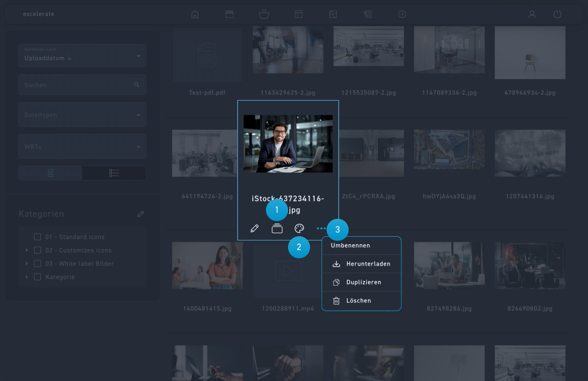Check the 01 - Standard icons checkbox
Screen dimensions: 588x381
pyautogui.click(x=38, y=237)
